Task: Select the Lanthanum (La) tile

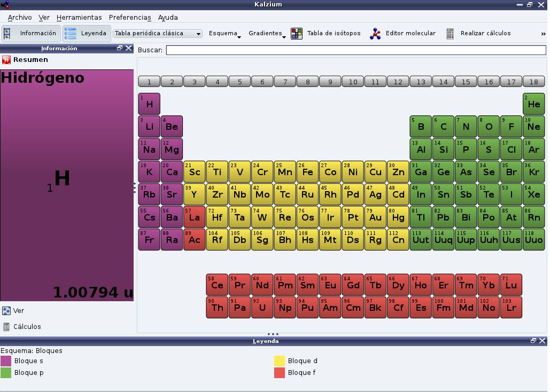Action: (x=195, y=217)
